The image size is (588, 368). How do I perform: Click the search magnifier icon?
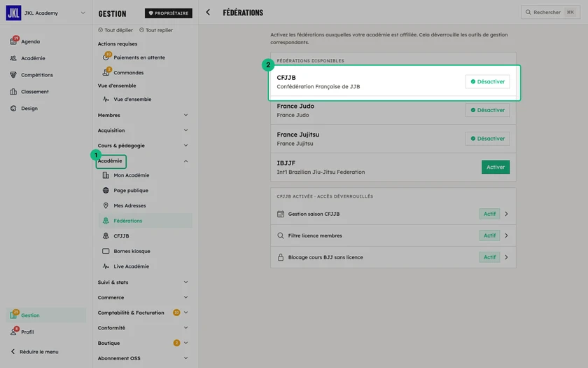pos(528,12)
